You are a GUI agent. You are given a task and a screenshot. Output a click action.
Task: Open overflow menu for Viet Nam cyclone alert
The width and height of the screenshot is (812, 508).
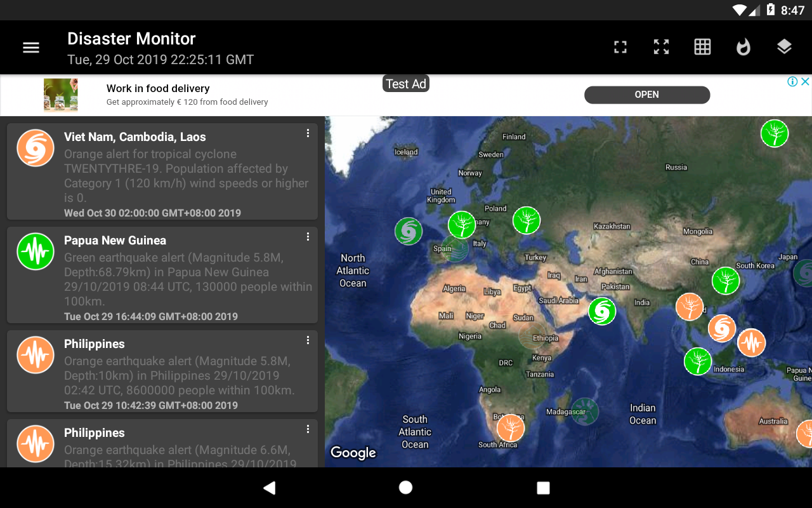point(308,133)
